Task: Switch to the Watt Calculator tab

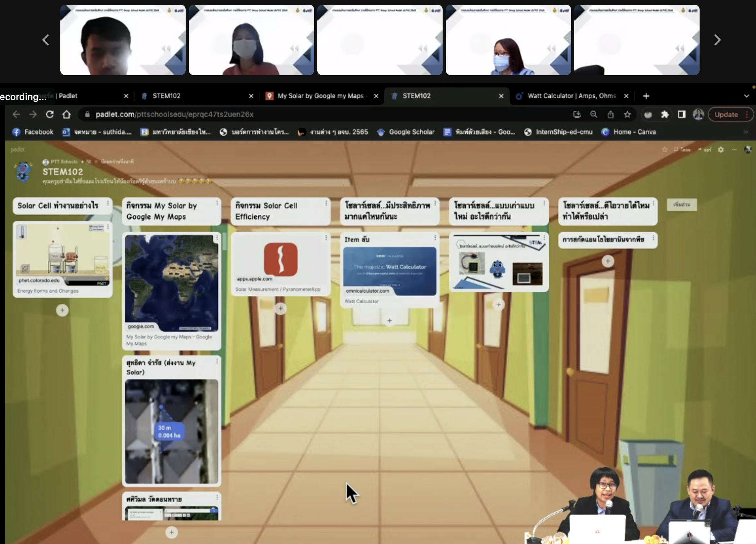Action: pos(571,96)
